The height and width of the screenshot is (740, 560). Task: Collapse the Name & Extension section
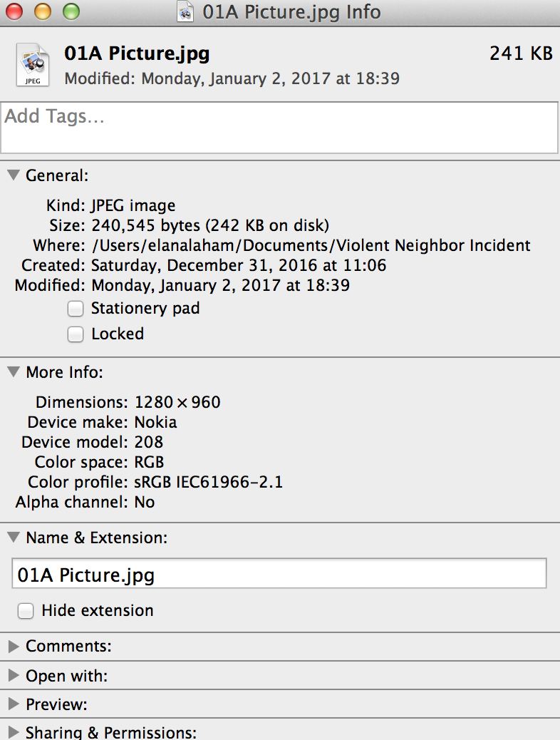pyautogui.click(x=14, y=538)
